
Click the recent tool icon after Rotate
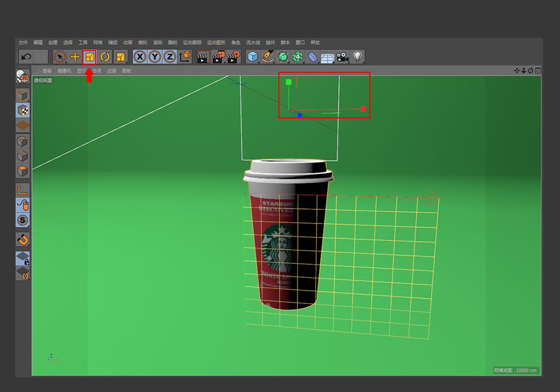tap(120, 57)
